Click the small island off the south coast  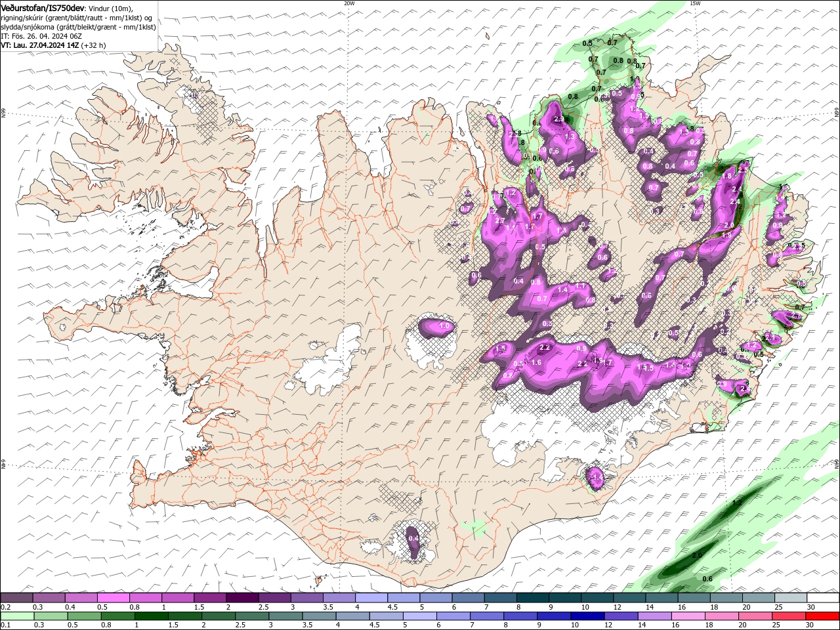tap(320, 580)
